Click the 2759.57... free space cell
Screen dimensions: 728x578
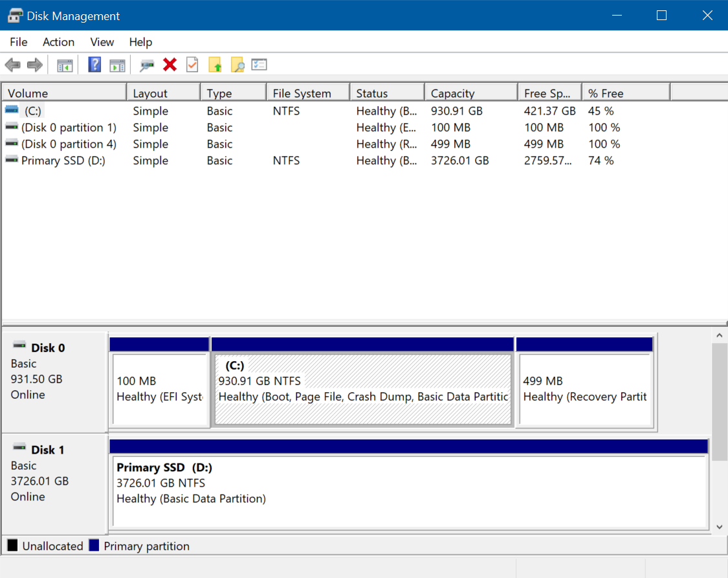[548, 161]
